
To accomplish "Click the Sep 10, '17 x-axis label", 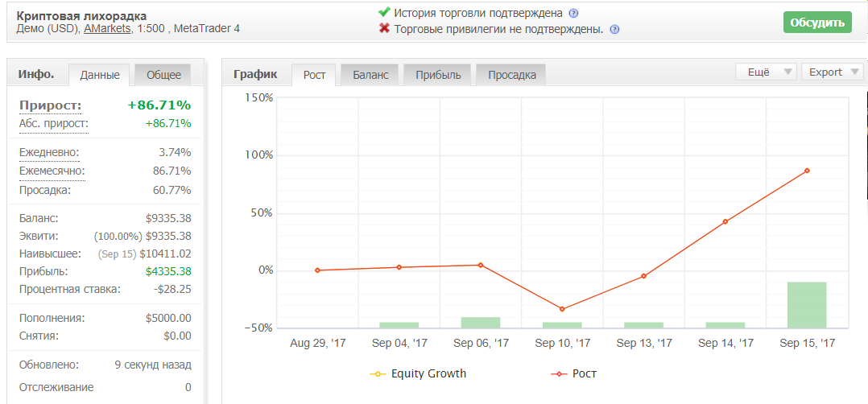I will click(562, 344).
